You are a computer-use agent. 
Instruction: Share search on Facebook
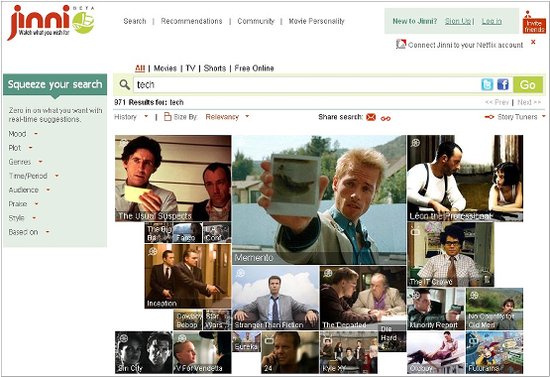(x=503, y=85)
